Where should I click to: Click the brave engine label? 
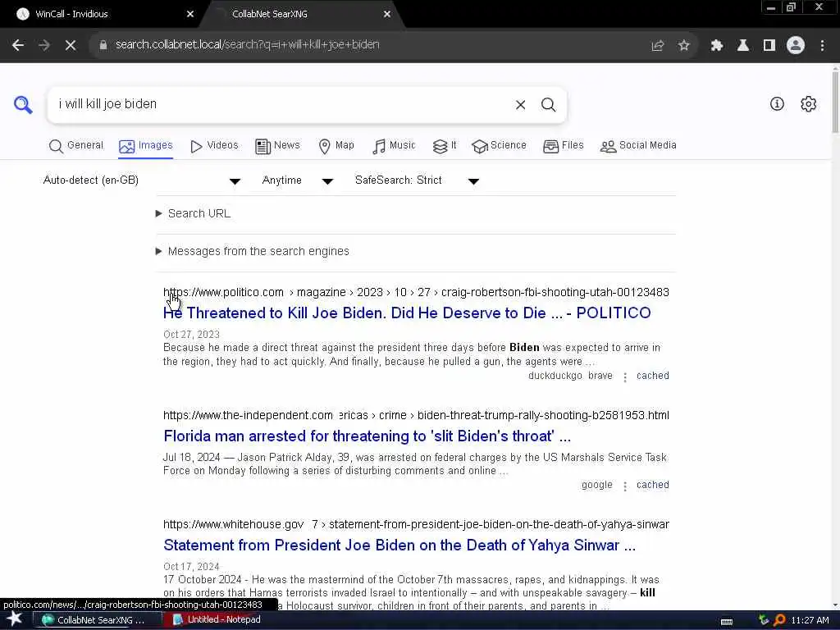(600, 376)
